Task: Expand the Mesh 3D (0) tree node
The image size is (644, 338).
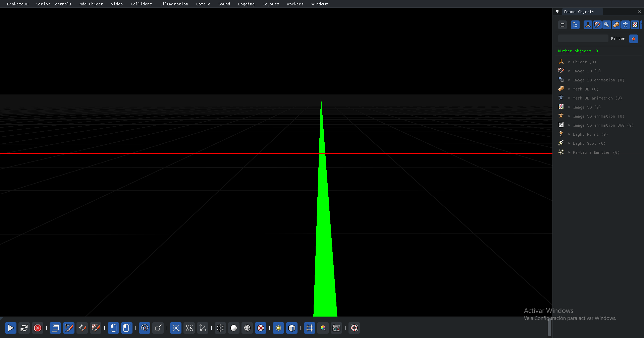Action: pyautogui.click(x=569, y=89)
